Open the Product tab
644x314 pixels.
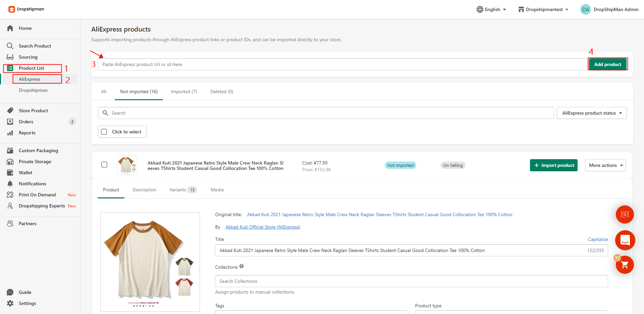tap(111, 190)
